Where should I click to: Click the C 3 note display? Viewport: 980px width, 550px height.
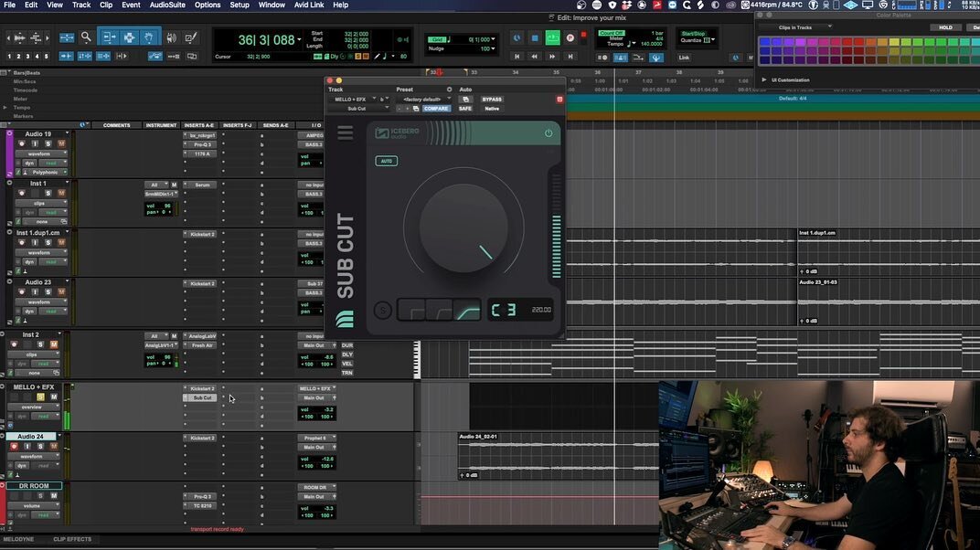pos(504,311)
